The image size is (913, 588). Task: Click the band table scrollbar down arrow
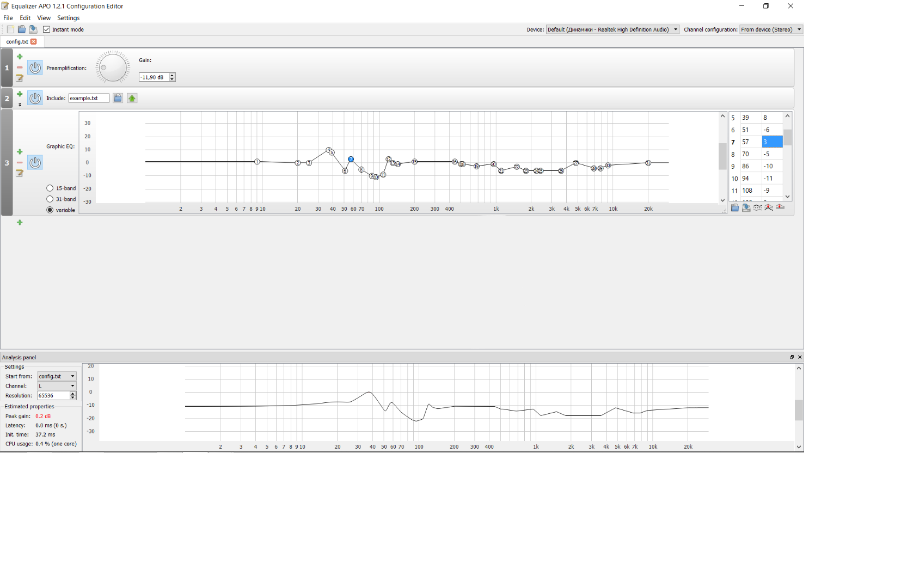pyautogui.click(x=788, y=197)
